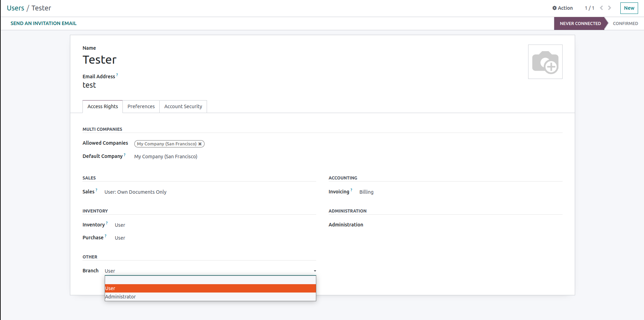The image size is (644, 320).
Task: Open the Branch dropdown arrow
Action: 315,271
